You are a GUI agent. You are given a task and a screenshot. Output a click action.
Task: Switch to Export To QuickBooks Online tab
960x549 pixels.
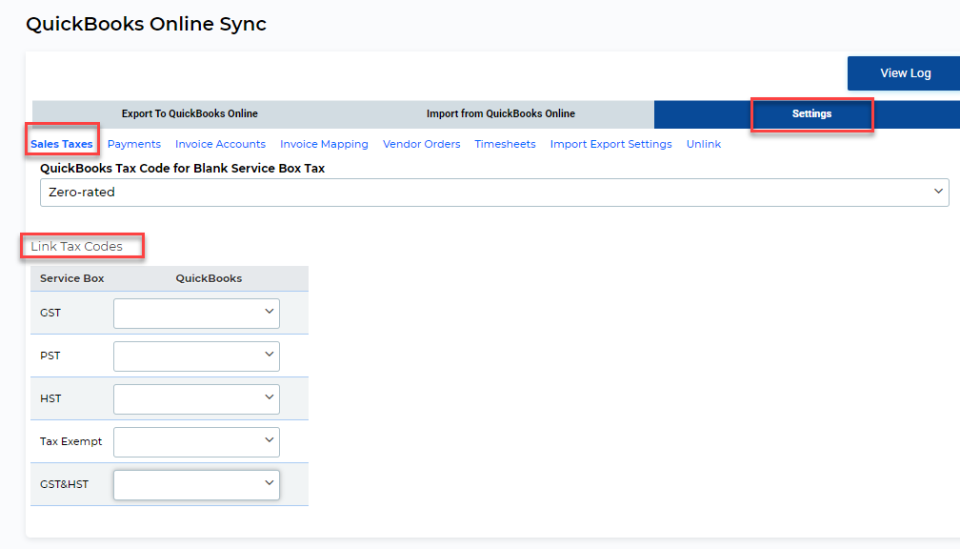pyautogui.click(x=189, y=114)
